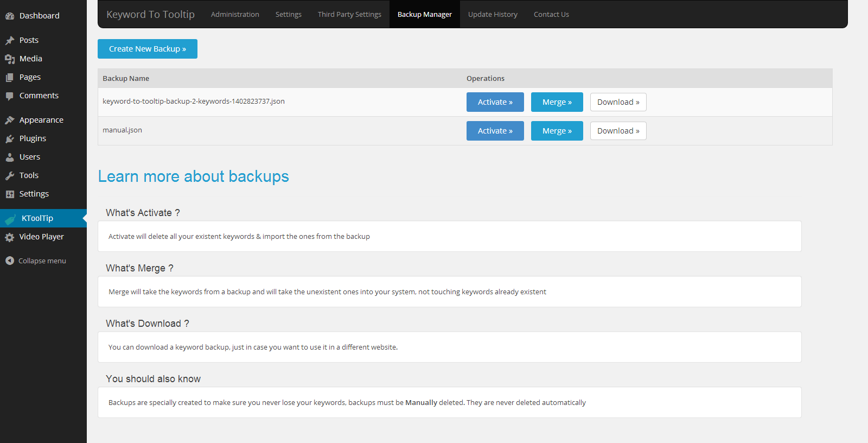Activate the keyword-to-tooltip-backup-2-keywords backup
Image resolution: width=868 pixels, height=443 pixels.
[495, 102]
